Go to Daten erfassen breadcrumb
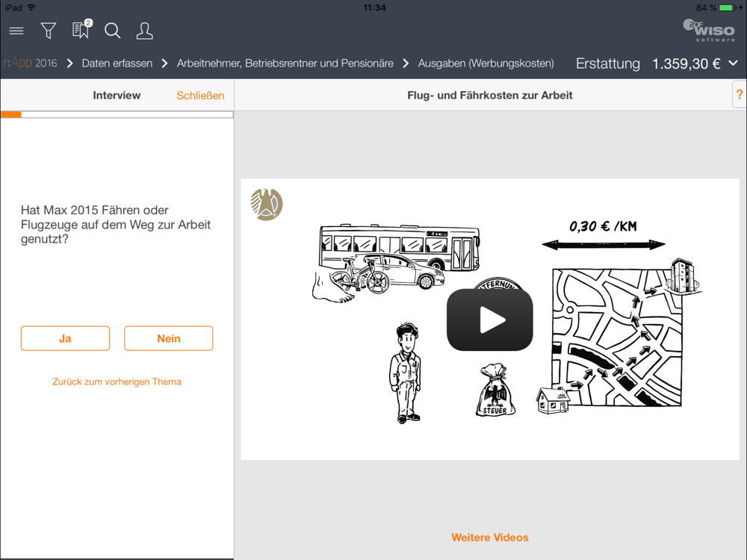The width and height of the screenshot is (747, 560). pyautogui.click(x=117, y=63)
